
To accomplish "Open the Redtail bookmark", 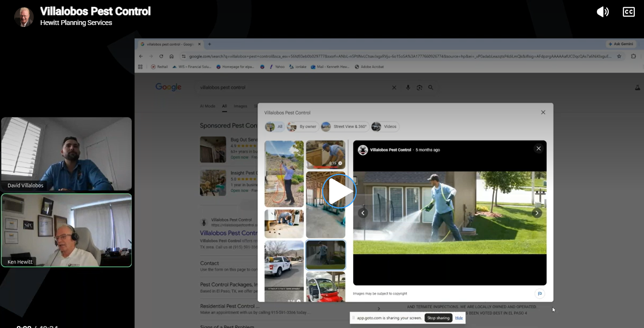I will point(159,67).
